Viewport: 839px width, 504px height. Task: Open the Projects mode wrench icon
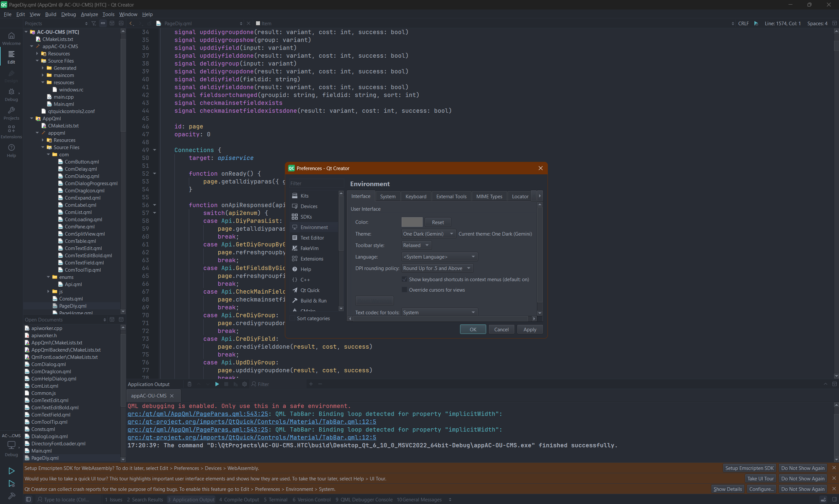[x=11, y=113]
